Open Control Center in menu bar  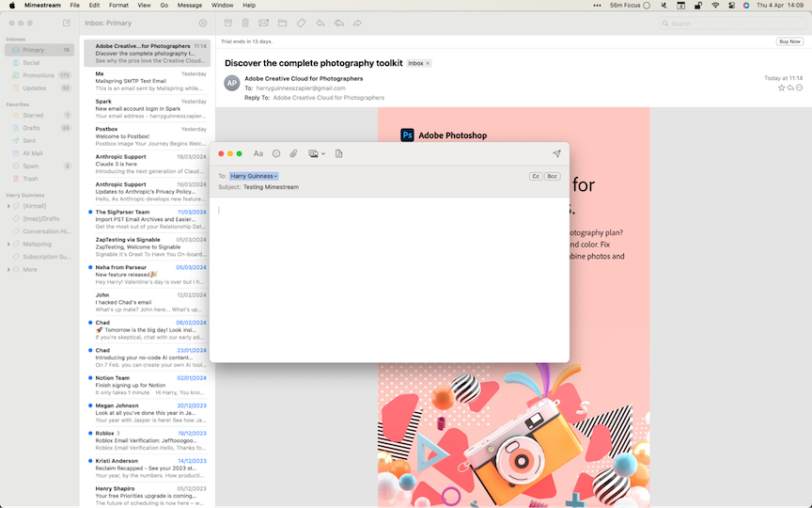(732, 6)
